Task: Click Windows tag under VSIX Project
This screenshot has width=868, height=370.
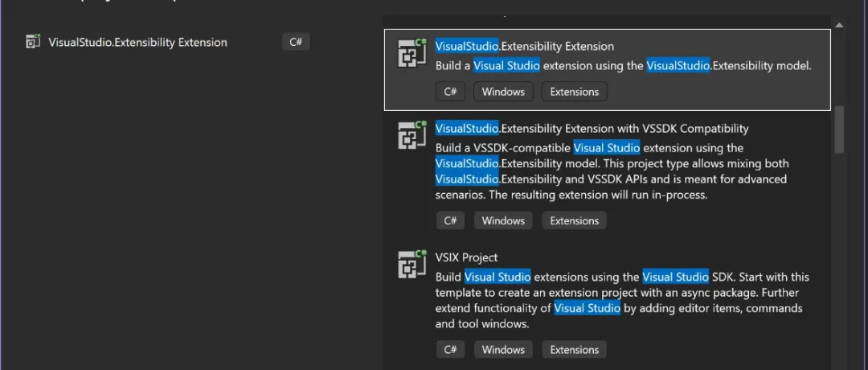Action: click(503, 350)
